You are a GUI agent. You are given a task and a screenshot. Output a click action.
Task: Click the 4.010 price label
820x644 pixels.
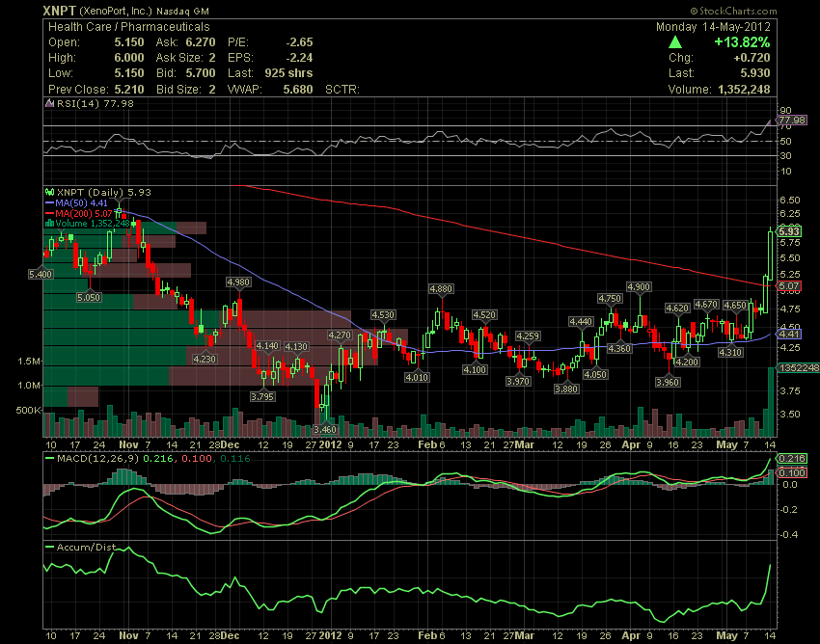[x=417, y=377]
